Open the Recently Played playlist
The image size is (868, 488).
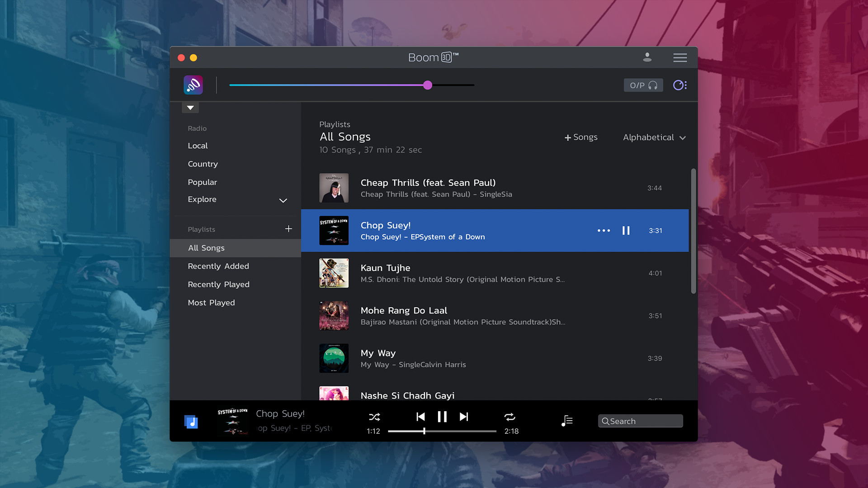click(x=219, y=284)
